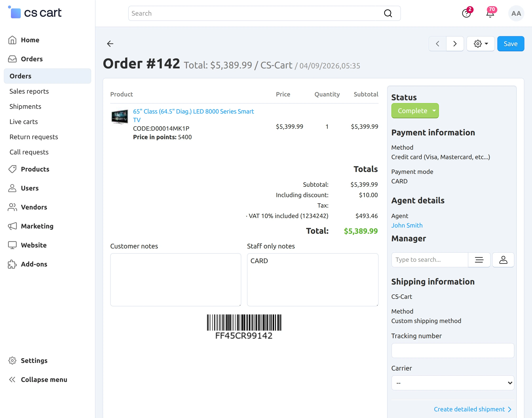Open the Carrier select box
Viewport: 532px width, 418px height.
[453, 383]
